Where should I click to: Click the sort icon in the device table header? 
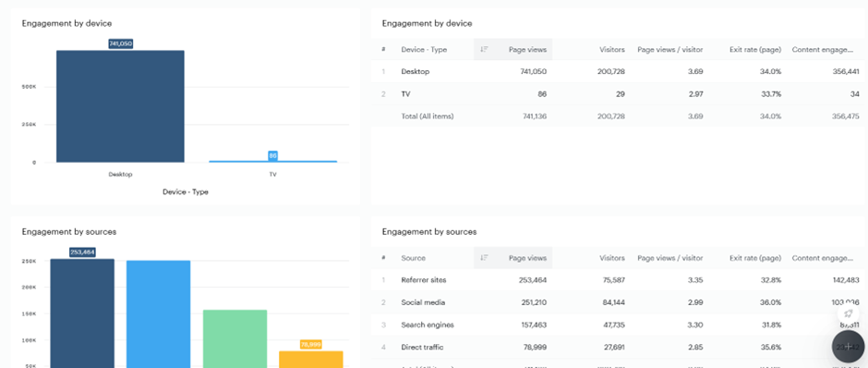coord(484,49)
